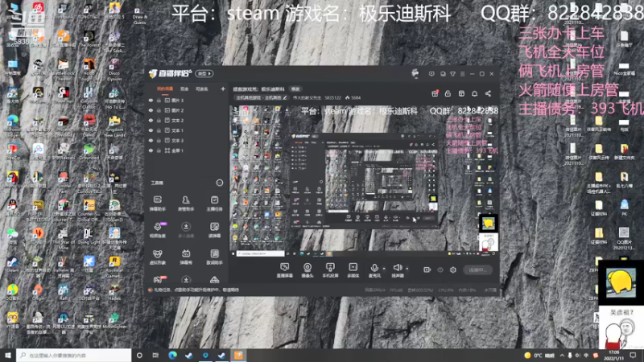
Task: Add a new scene with plus icon
Action: (x=223, y=88)
